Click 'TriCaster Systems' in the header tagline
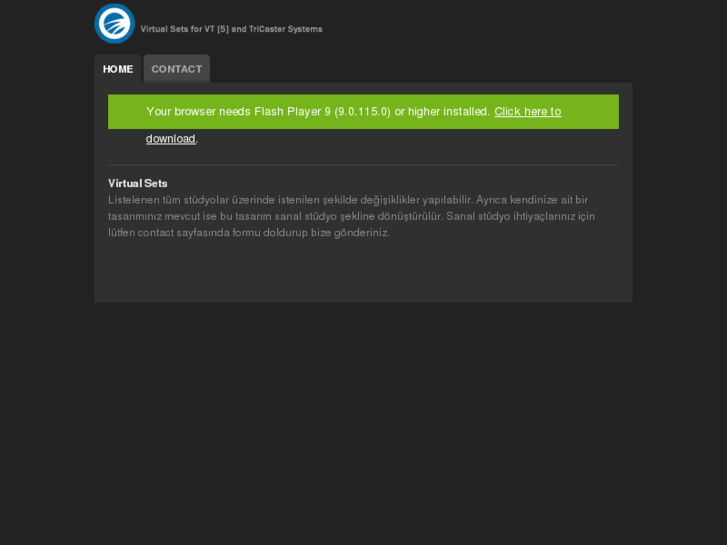The image size is (727, 545). 286,29
